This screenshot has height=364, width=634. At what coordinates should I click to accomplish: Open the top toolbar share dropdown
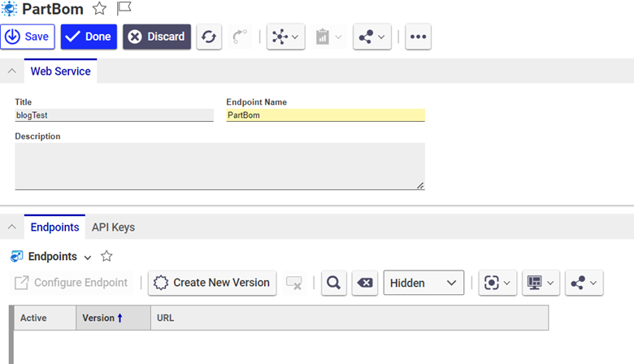(x=373, y=37)
